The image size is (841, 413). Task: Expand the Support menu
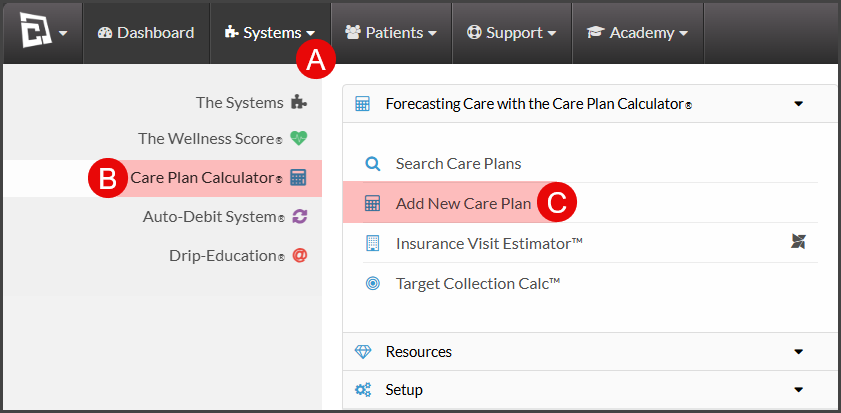(x=512, y=33)
